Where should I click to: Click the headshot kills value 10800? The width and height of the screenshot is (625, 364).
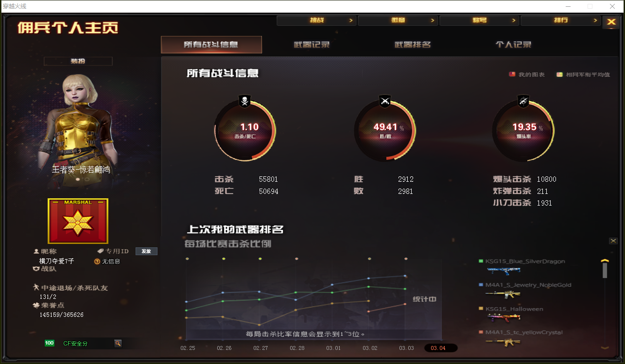[547, 179]
